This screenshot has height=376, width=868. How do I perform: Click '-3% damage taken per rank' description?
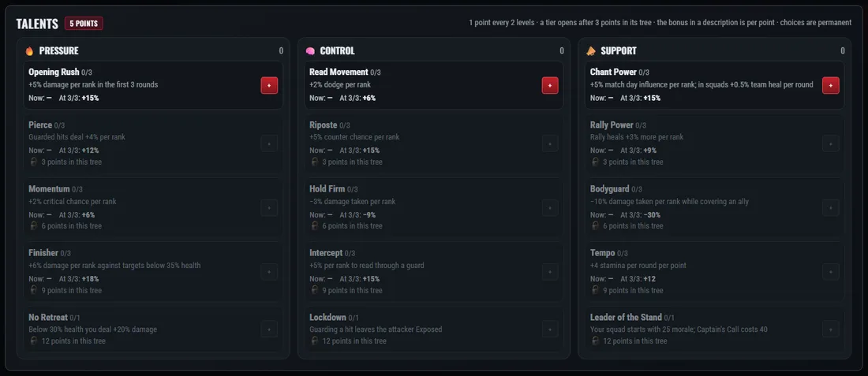353,201
